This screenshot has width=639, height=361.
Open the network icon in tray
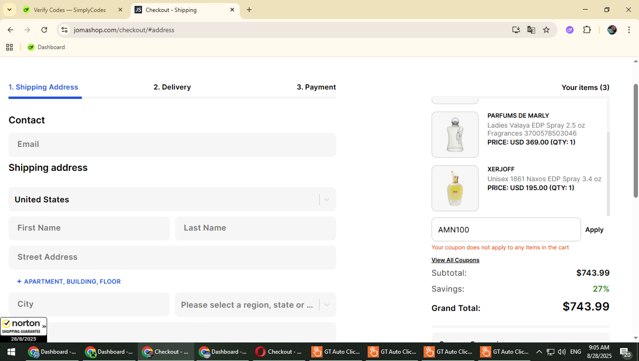click(x=550, y=352)
